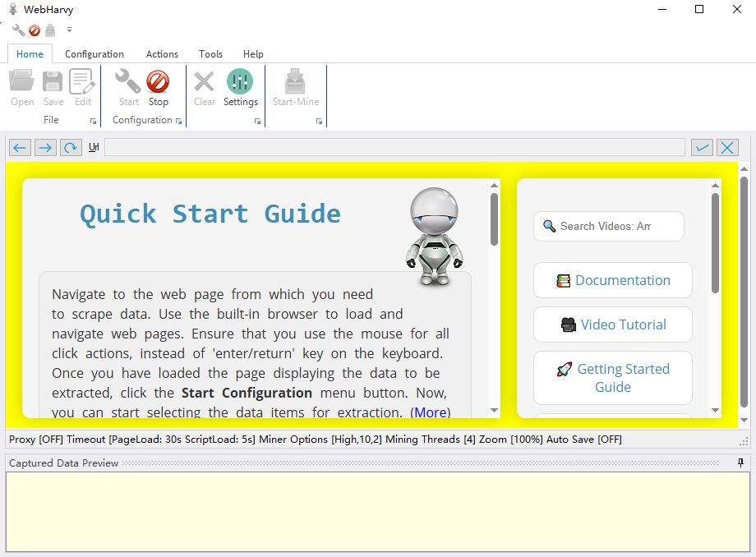Image resolution: width=756 pixels, height=557 pixels.
Task: Click Quick Start Guide scroll up arrow
Action: (x=494, y=186)
